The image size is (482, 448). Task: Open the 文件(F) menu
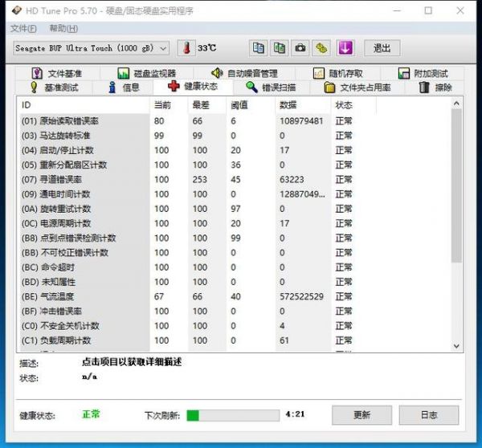23,29
